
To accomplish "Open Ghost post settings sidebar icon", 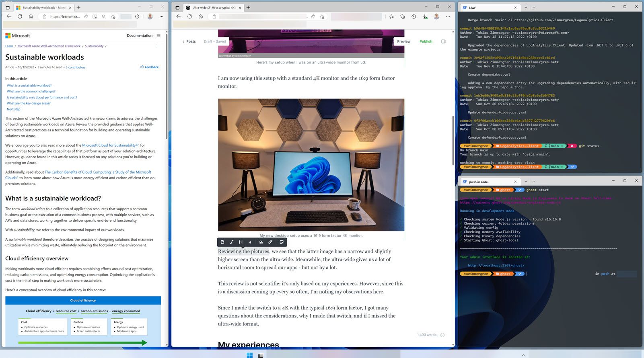I will pyautogui.click(x=443, y=41).
